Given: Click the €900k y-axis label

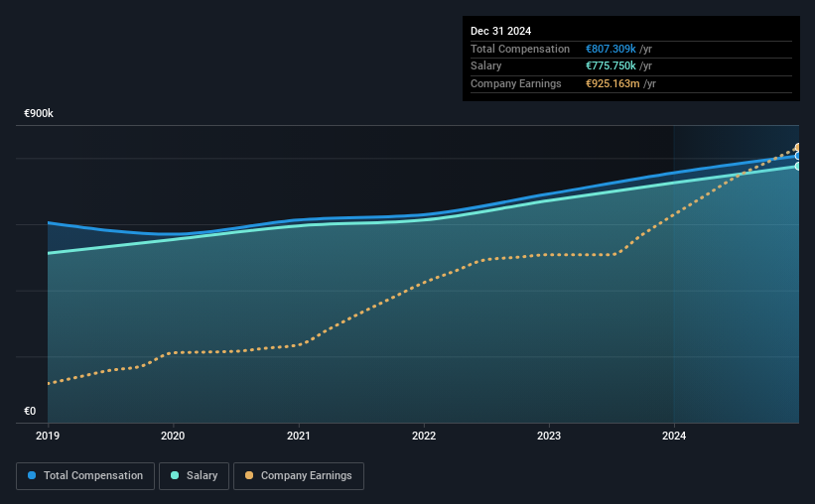Looking at the screenshot, I should click(x=39, y=113).
